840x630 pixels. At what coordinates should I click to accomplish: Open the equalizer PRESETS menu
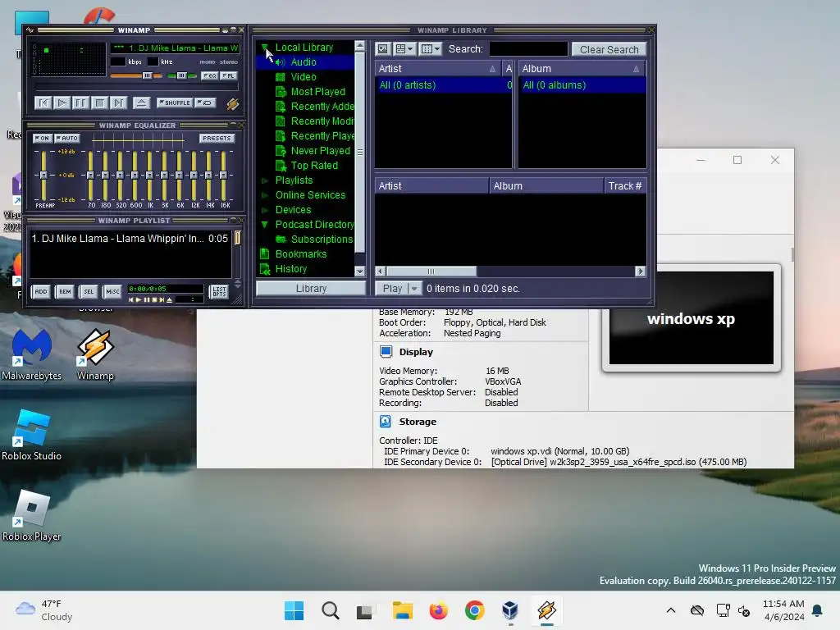pos(217,138)
